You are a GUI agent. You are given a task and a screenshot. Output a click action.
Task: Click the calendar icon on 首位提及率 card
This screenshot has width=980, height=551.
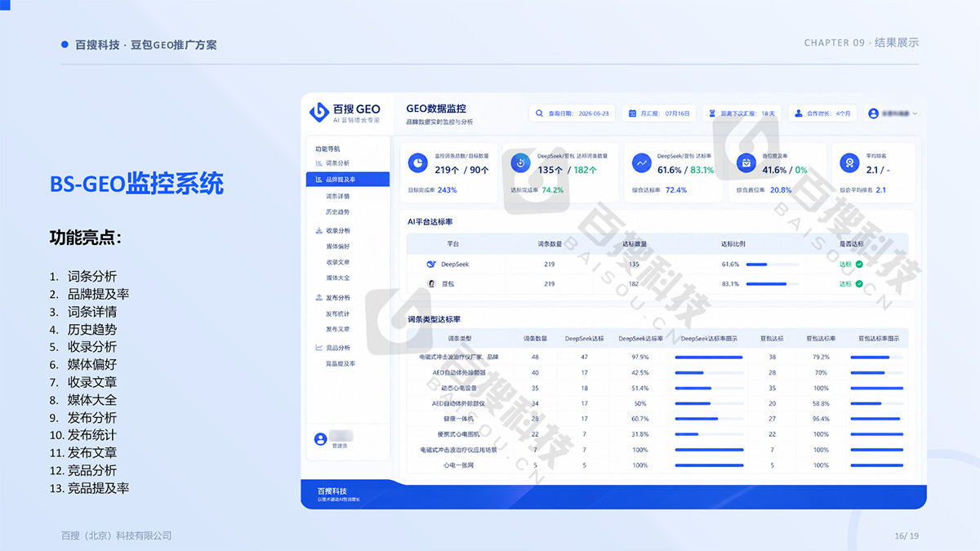(746, 163)
